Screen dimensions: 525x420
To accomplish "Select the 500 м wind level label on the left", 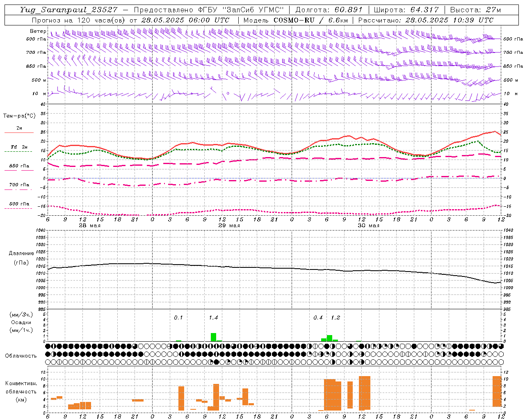I will pyautogui.click(x=39, y=80).
